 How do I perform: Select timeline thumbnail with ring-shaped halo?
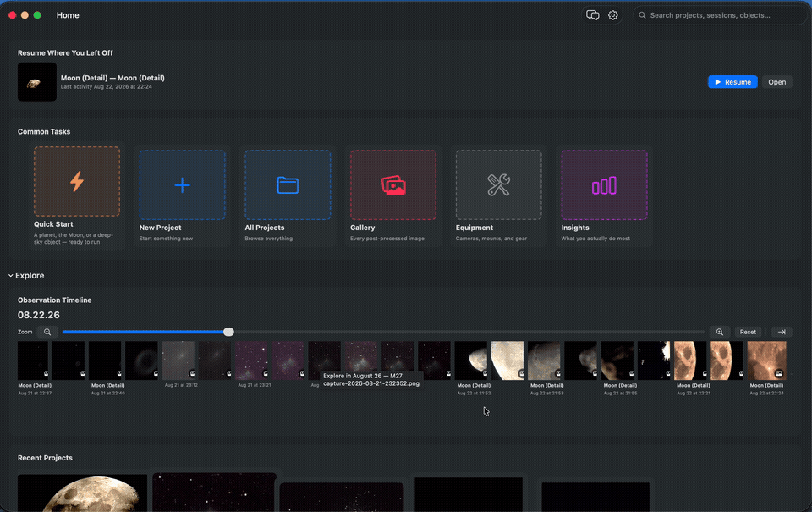click(141, 361)
